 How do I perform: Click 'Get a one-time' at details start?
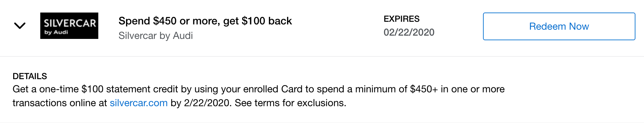coord(46,89)
